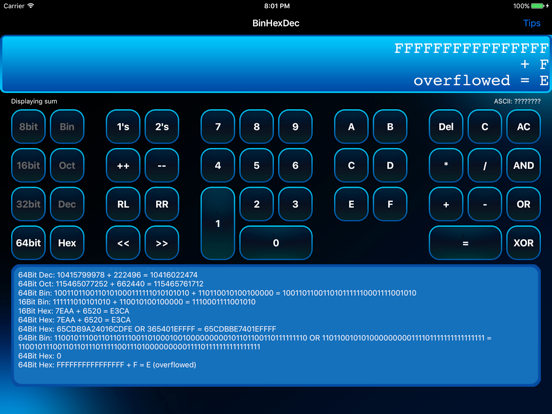Viewport: 552px width, 414px height.
Task: Tap the Wi-Fi icon beside Carrier
Action: coord(31,6)
